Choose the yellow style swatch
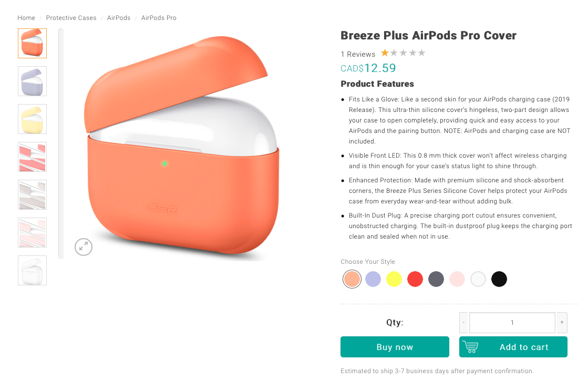Viewport: 588px width, 391px height. point(394,279)
